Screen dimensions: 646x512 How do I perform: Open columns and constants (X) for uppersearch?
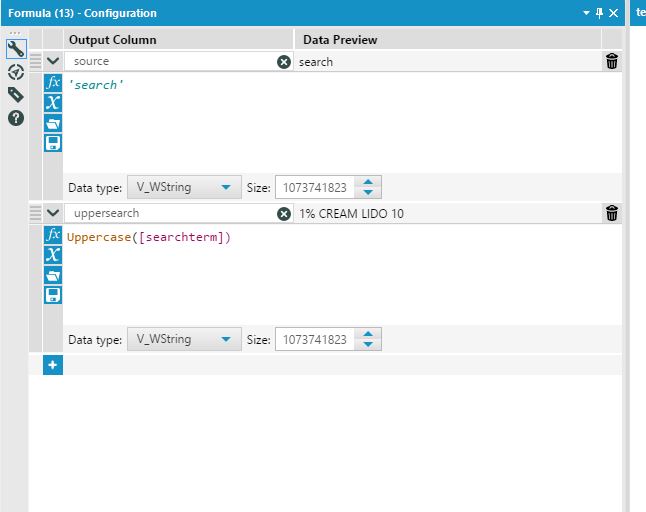coord(54,255)
